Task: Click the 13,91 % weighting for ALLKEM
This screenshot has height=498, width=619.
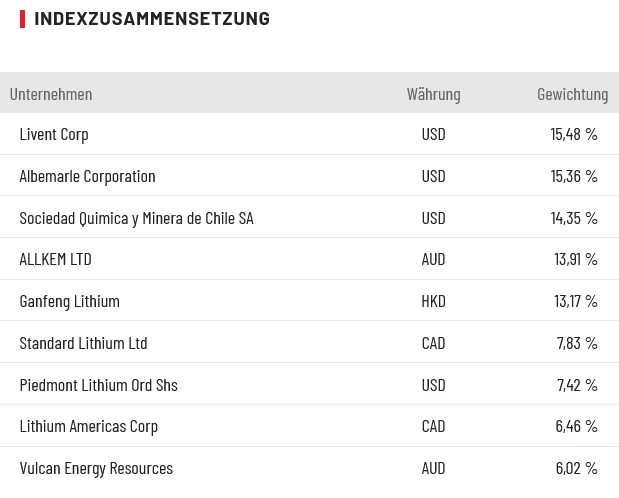Action: pos(575,259)
